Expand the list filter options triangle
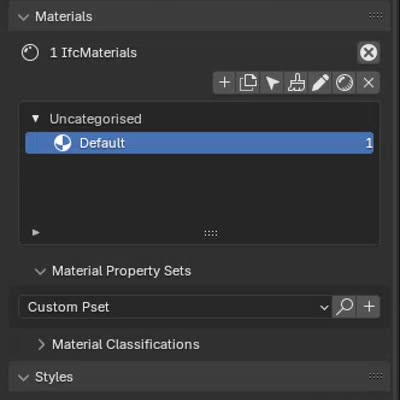The image size is (400, 400). click(36, 232)
